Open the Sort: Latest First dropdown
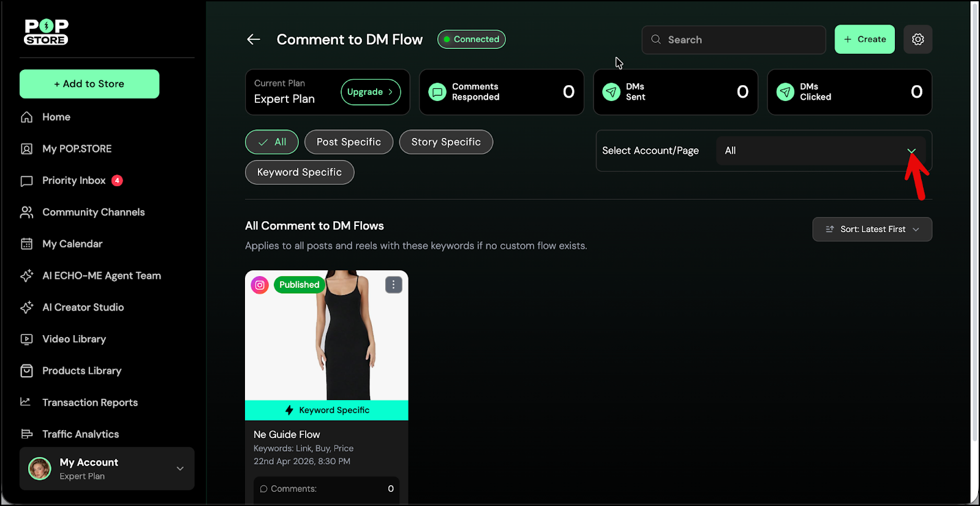Image resolution: width=980 pixels, height=506 pixels. click(x=872, y=229)
